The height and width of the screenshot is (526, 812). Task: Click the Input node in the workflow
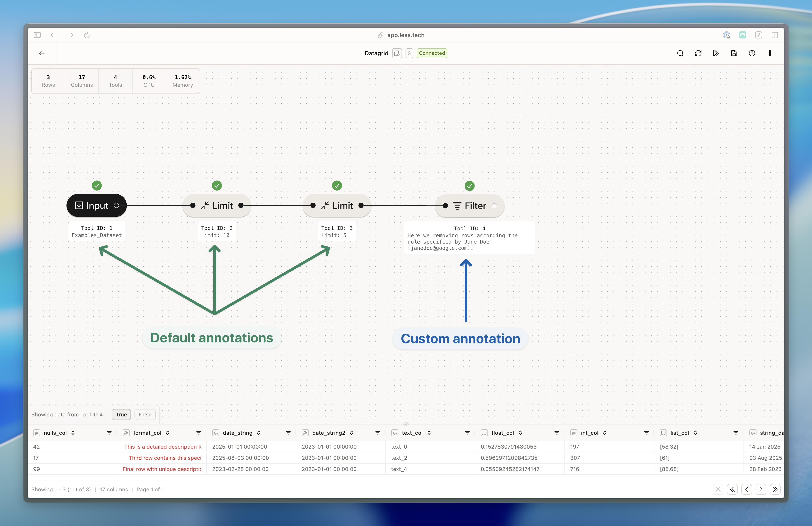point(96,206)
